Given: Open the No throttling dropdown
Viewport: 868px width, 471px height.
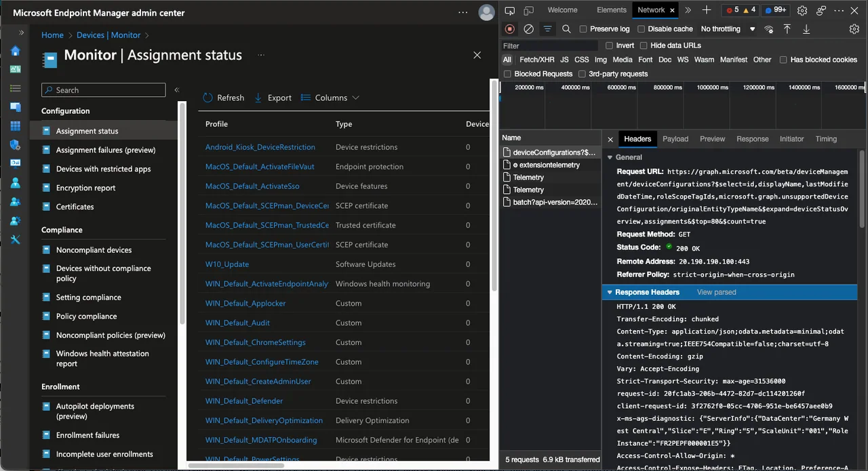Looking at the screenshot, I should click(728, 29).
